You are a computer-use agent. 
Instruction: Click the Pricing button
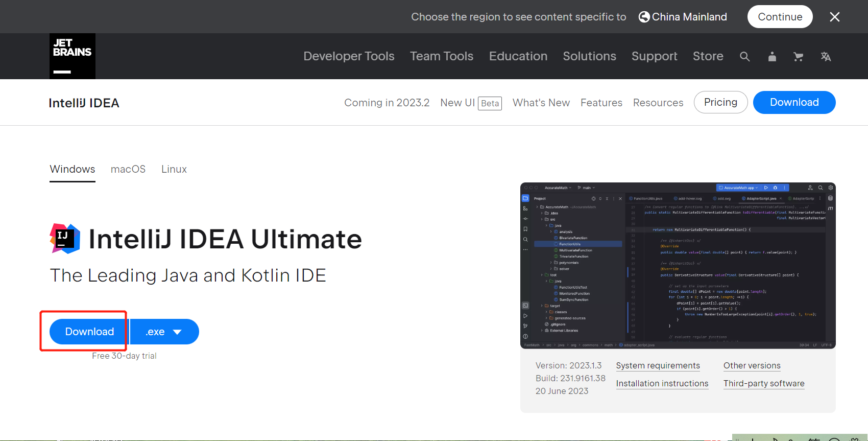pos(721,102)
